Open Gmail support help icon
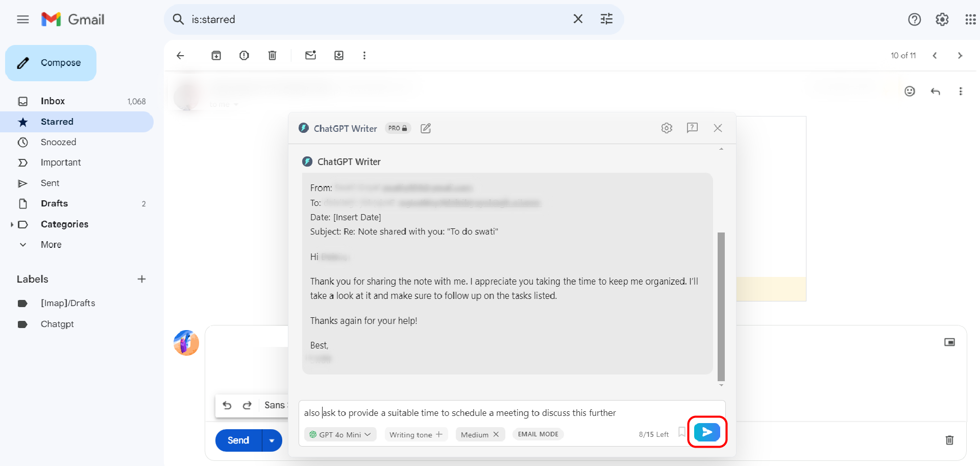The width and height of the screenshot is (980, 466). click(x=914, y=19)
